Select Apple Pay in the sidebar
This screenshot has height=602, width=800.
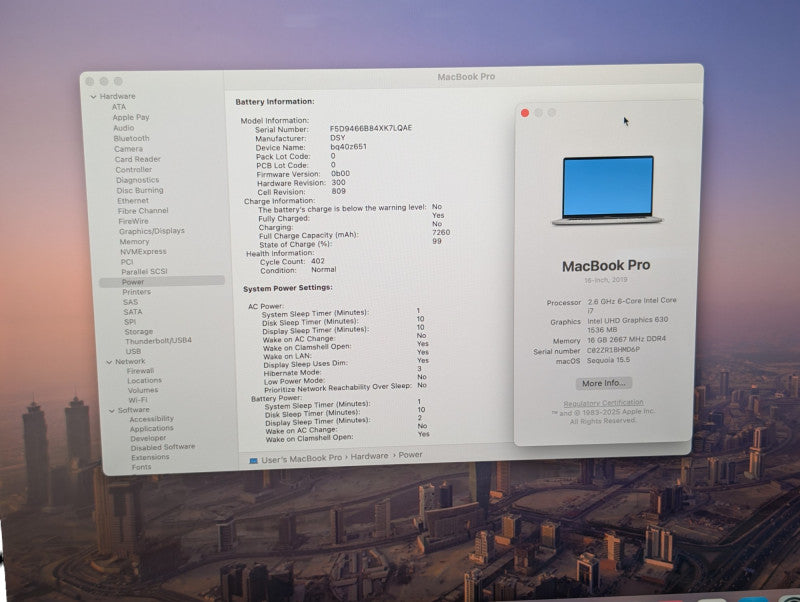(x=131, y=117)
